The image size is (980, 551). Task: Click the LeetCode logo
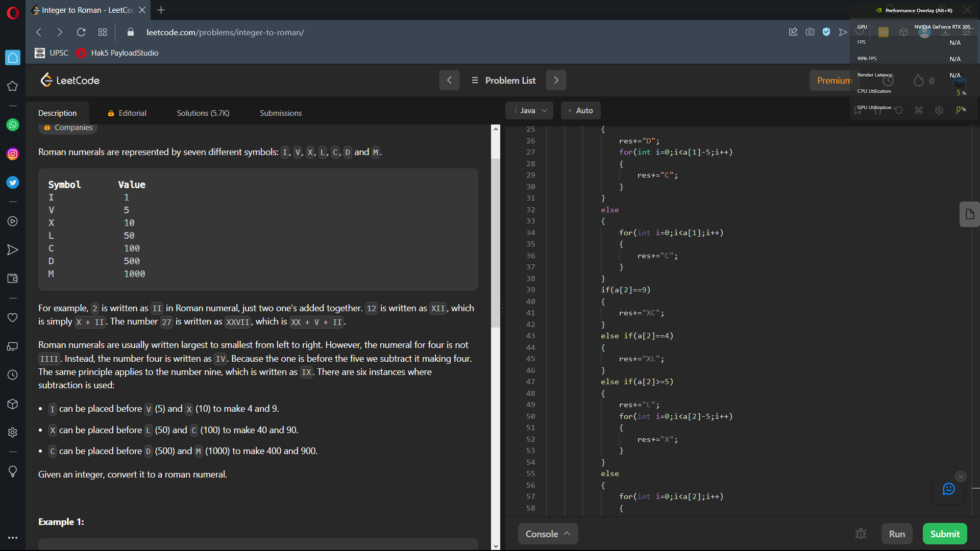[x=70, y=80]
